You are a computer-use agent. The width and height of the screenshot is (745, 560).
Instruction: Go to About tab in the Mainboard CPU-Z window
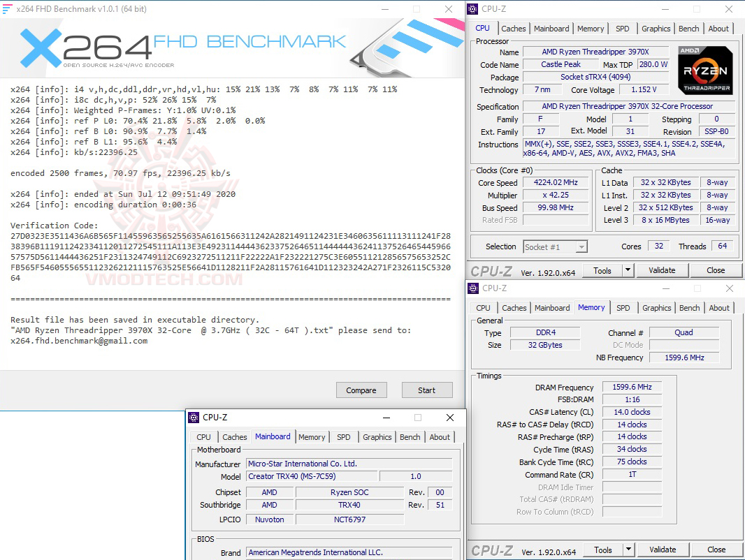coord(440,437)
